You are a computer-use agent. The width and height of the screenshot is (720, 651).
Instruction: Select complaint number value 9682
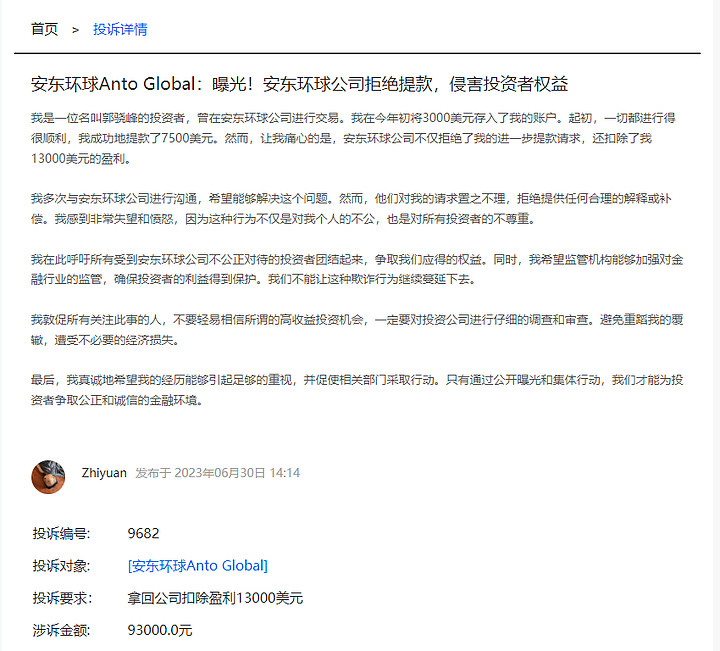pyautogui.click(x=143, y=533)
